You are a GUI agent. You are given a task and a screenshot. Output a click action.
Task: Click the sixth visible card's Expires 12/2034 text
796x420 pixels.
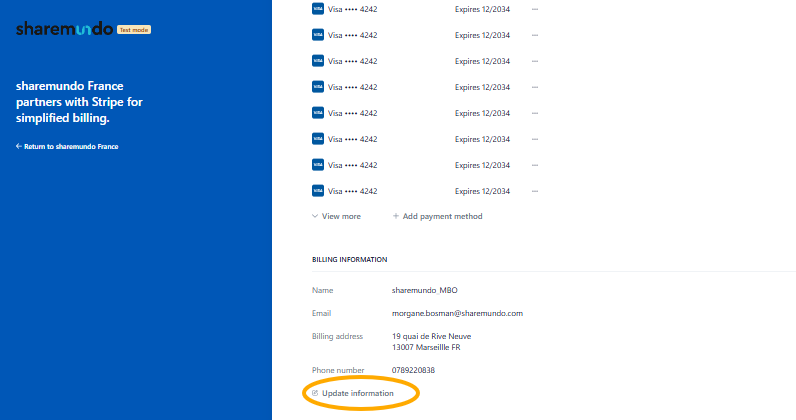tap(482, 139)
